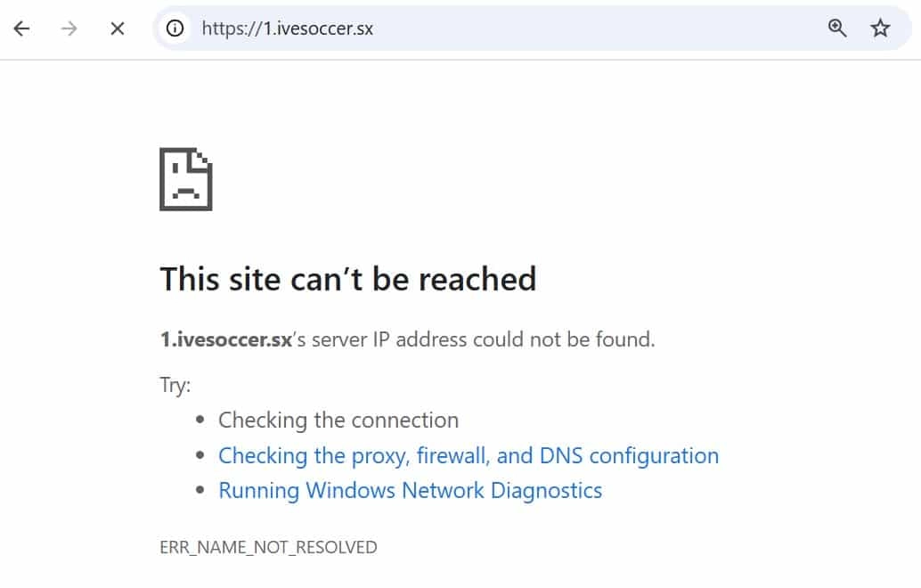Retry navigation using the forward arrow
This screenshot has width=921, height=588.
point(69,29)
